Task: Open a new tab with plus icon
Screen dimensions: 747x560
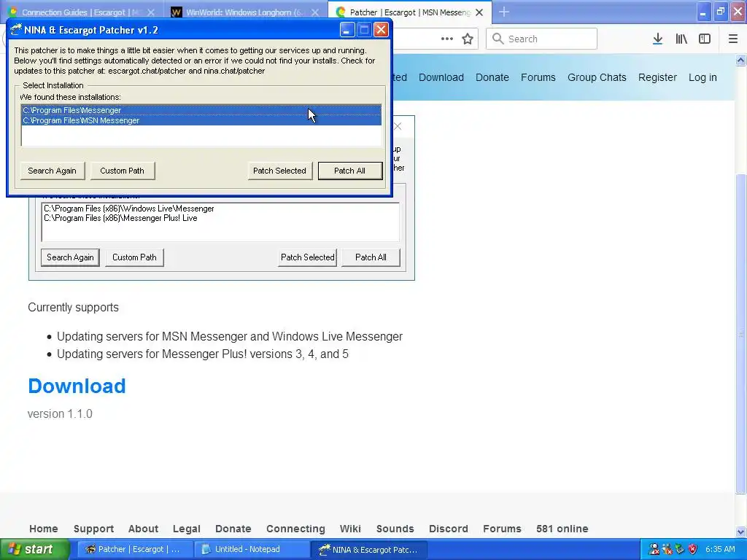Action: (x=504, y=12)
